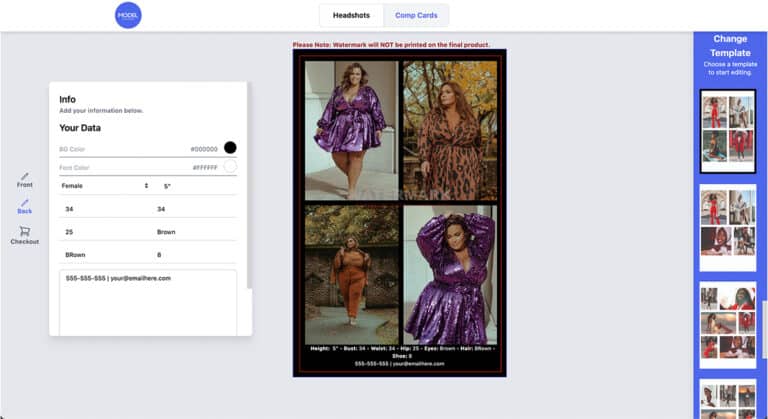The image size is (768, 419).
Task: Edit the BG Color hex field #000000
Action: (204, 149)
